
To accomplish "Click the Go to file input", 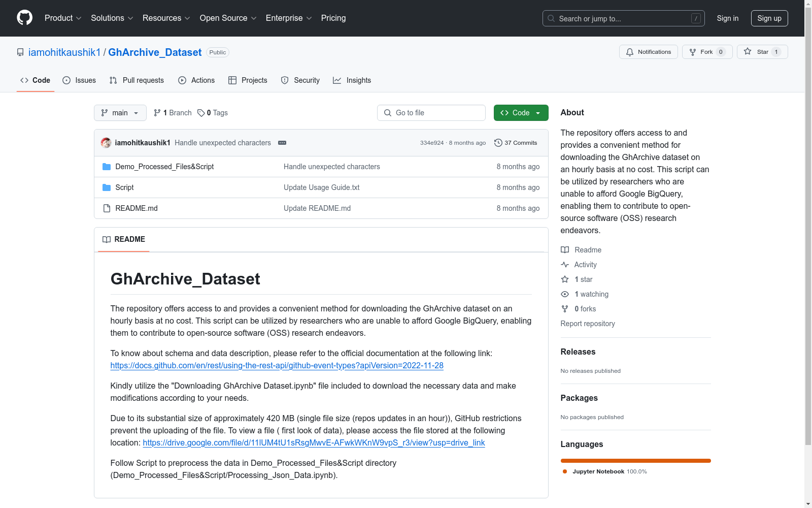I will tap(431, 113).
